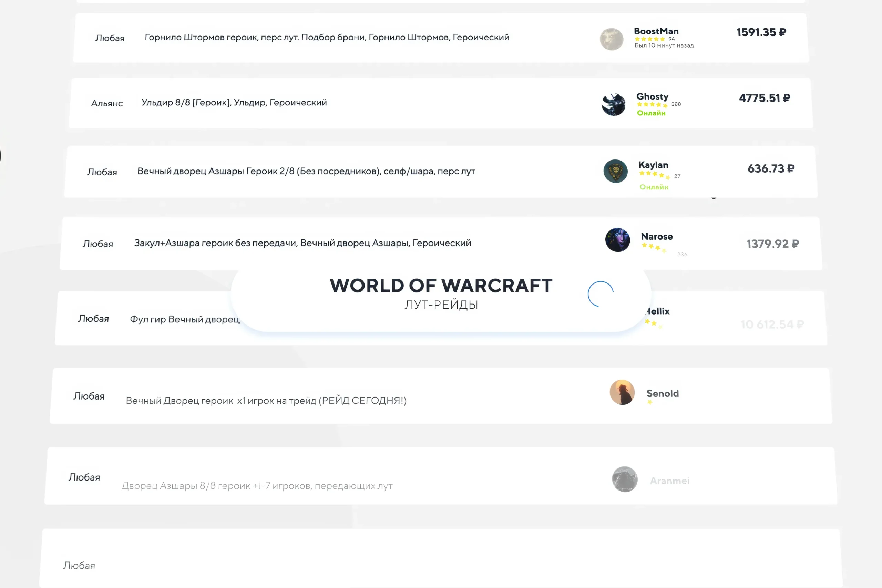The image size is (882, 588).
Task: Click the Альянс faction label
Action: (107, 103)
